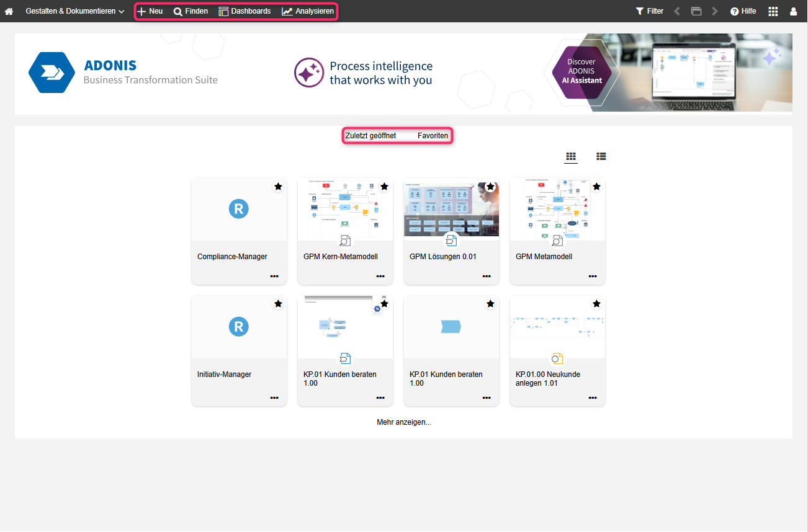Navigate forward with the right arrow
The image size is (808, 532).
715,11
